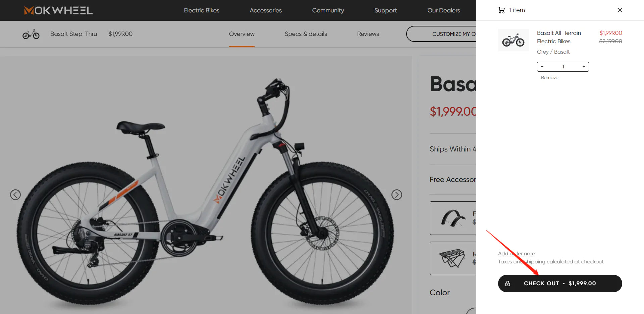Show previous bike image with left arrow
644x314 pixels.
(x=15, y=195)
